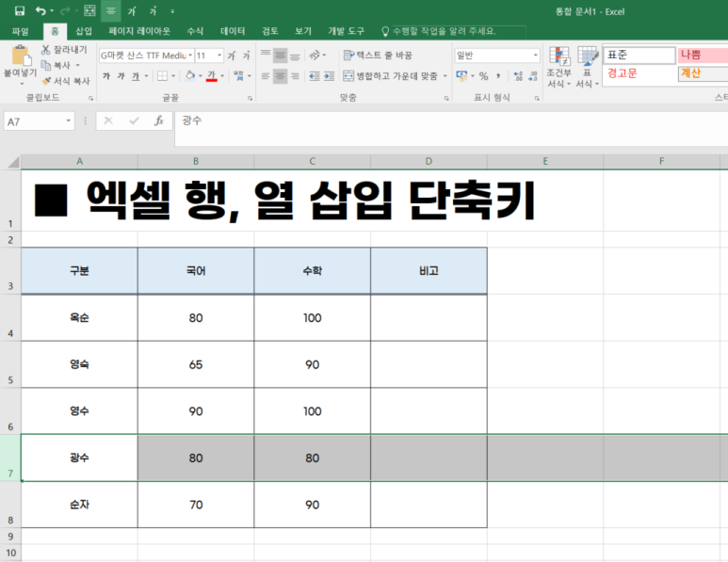Open the 복사 dropdown arrow

click(x=77, y=66)
